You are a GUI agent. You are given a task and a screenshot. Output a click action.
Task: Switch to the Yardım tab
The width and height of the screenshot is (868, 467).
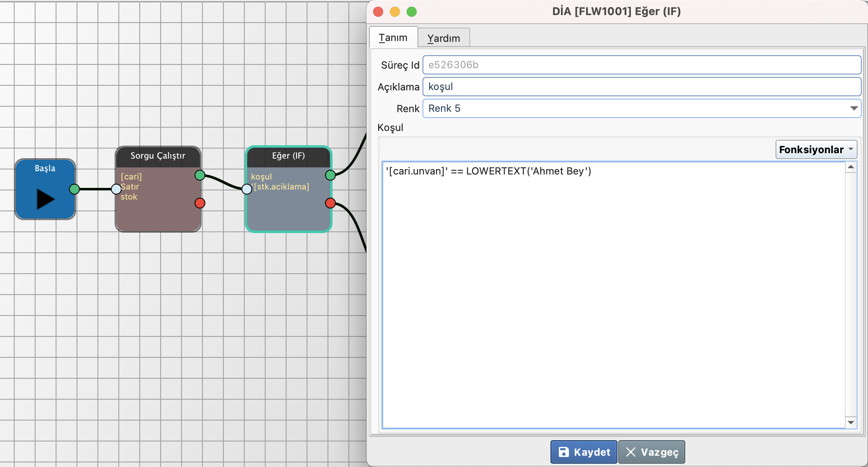(x=443, y=38)
